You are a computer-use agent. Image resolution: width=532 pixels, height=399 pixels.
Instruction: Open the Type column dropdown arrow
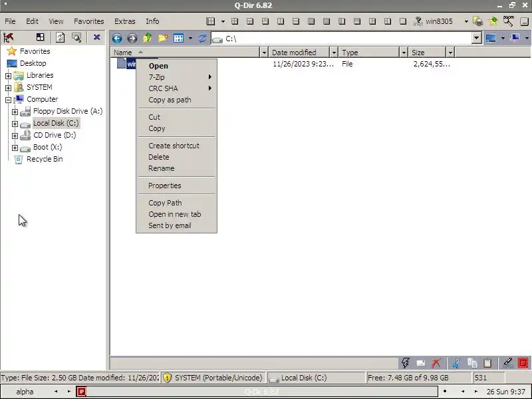404,53
